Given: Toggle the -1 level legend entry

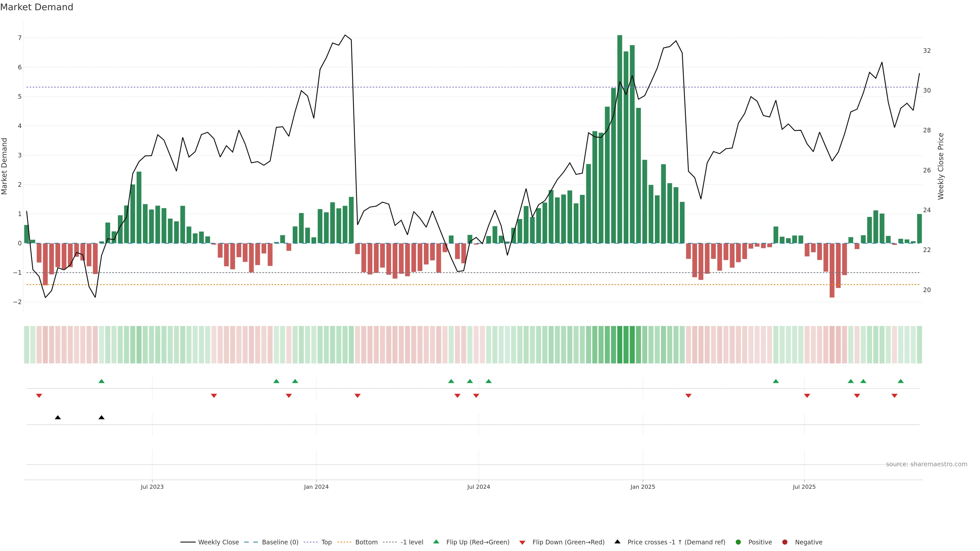Looking at the screenshot, I should (412, 542).
